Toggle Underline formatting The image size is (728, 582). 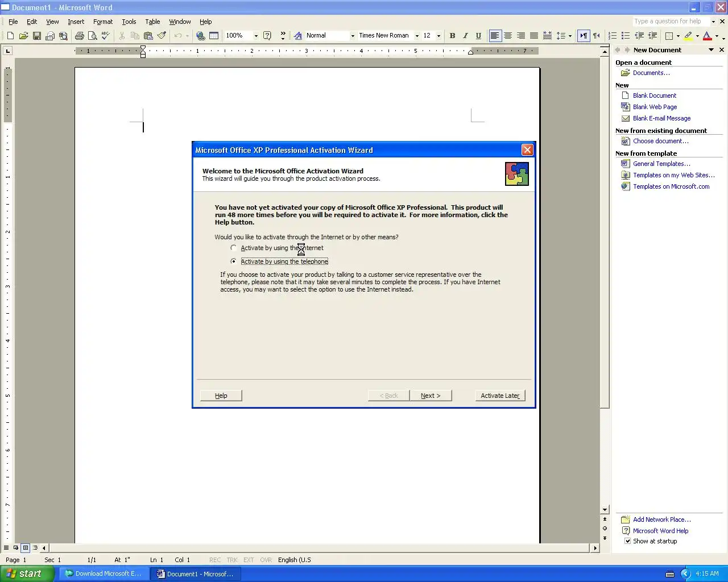coord(478,35)
